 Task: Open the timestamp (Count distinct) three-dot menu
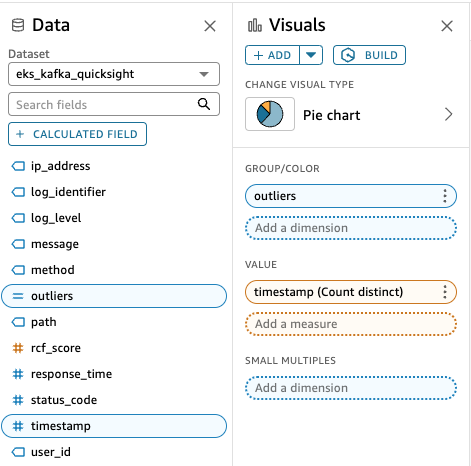(x=445, y=292)
